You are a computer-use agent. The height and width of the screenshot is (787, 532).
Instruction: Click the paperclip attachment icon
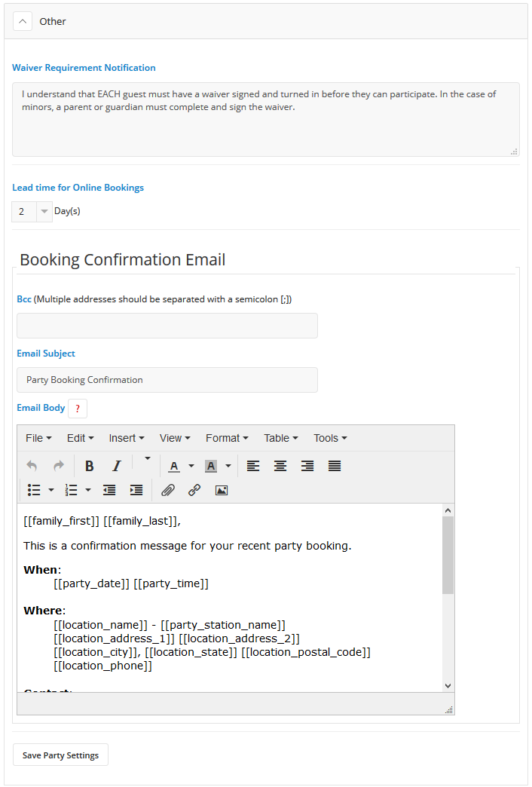[167, 490]
